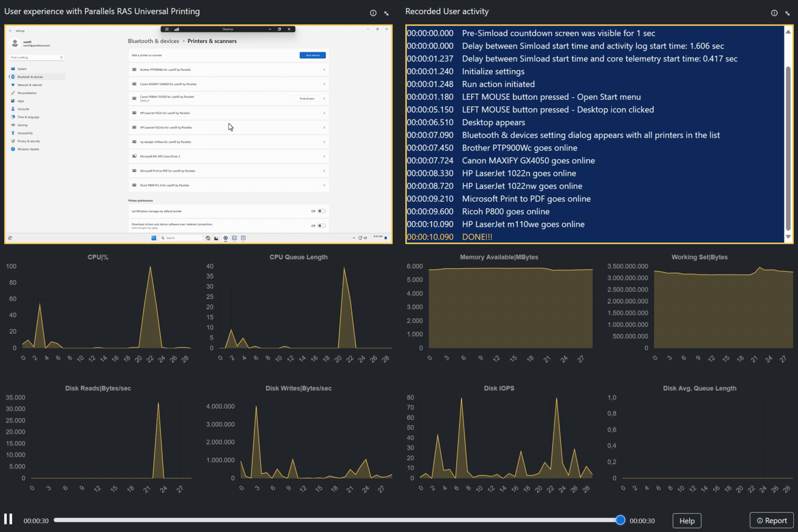Collapse the User experience video panel
798x532 pixels.
tap(387, 13)
